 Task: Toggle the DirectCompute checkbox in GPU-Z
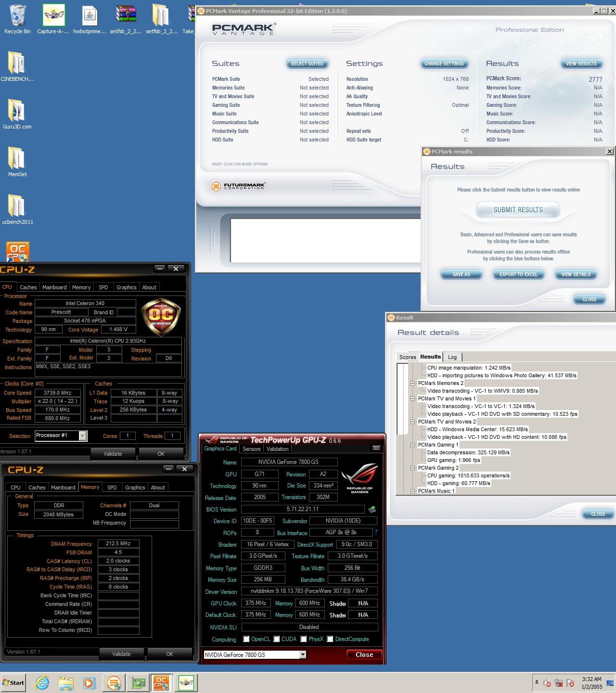(x=330, y=639)
